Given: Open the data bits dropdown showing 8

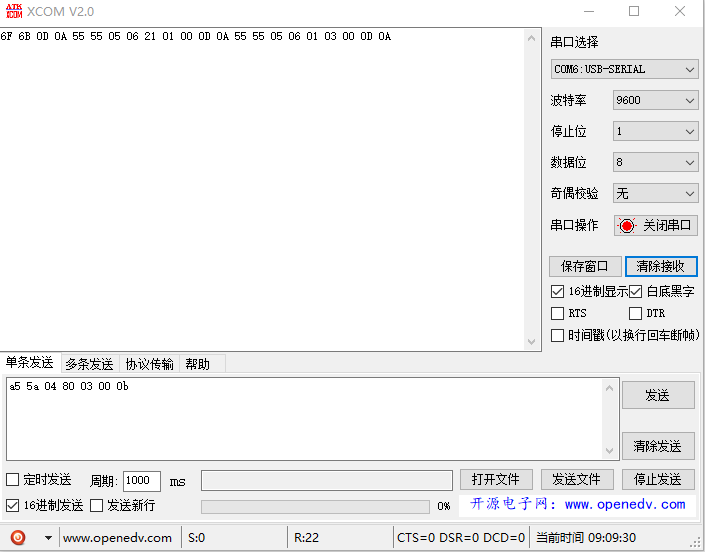Looking at the screenshot, I should tap(655, 162).
